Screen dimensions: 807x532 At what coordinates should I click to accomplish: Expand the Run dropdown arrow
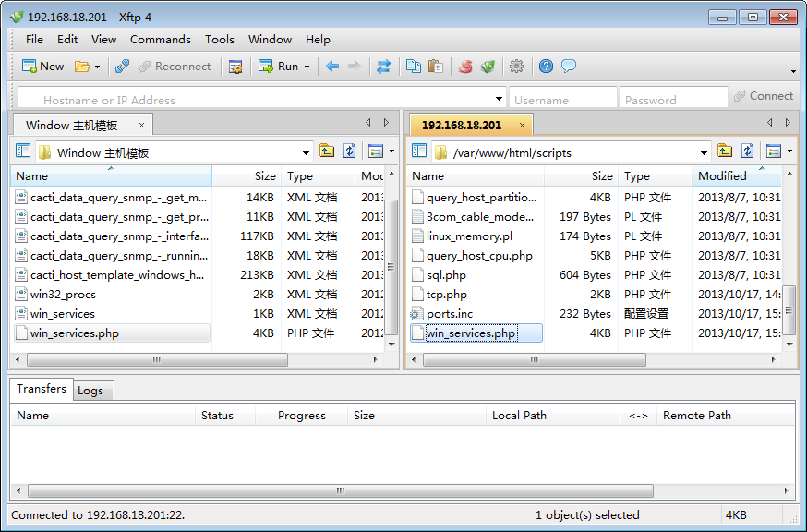[307, 66]
